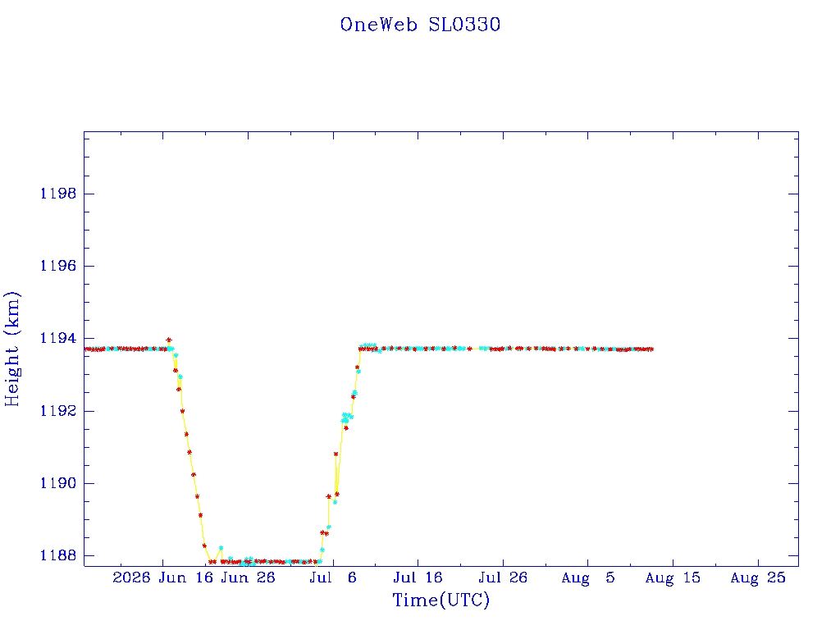Click the Jul 26 date label
Image resolution: width=840 pixels, height=630 pixels.
503,577
